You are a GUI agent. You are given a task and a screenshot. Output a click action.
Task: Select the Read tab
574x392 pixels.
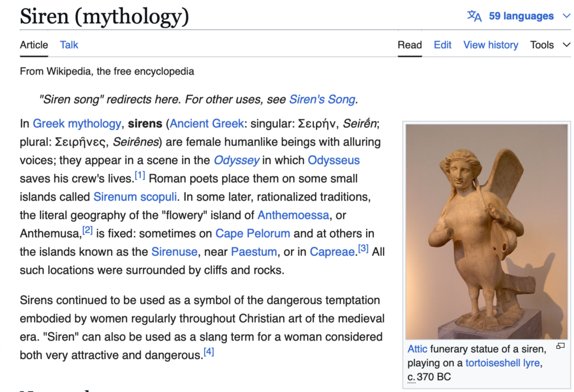[x=409, y=45]
